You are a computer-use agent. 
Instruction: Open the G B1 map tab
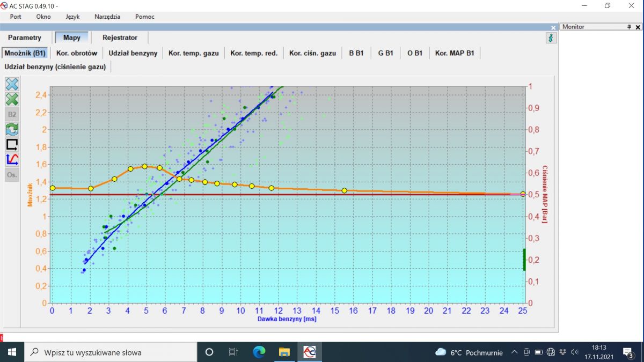[x=385, y=53]
